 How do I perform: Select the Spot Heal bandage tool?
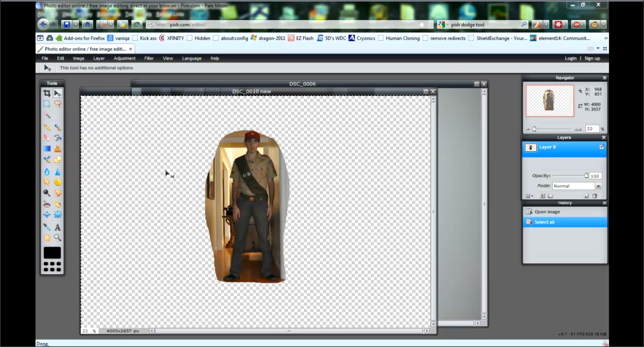(x=58, y=204)
